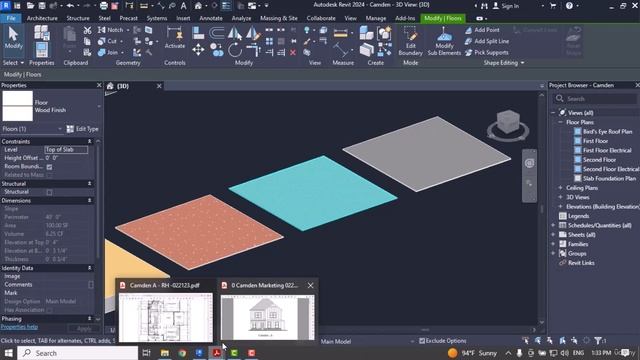Collapse the Floor Plans tree node
Screen dimensions: 640x360
pos(560,122)
